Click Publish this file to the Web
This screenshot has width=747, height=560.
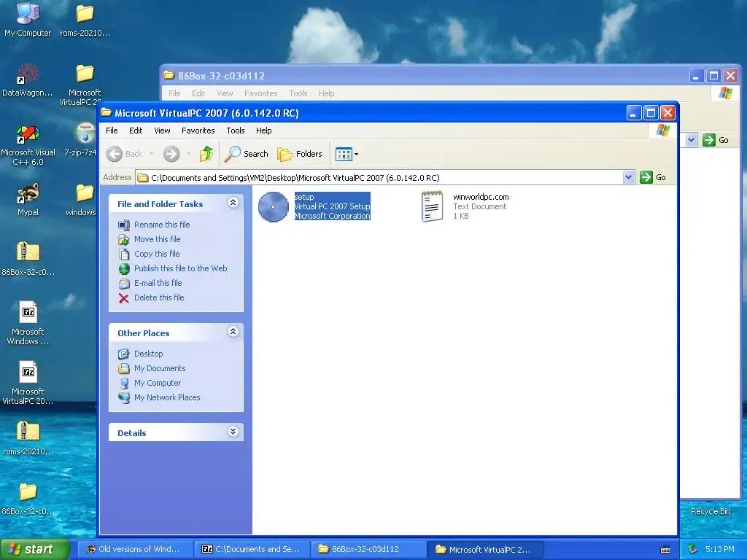[181, 268]
